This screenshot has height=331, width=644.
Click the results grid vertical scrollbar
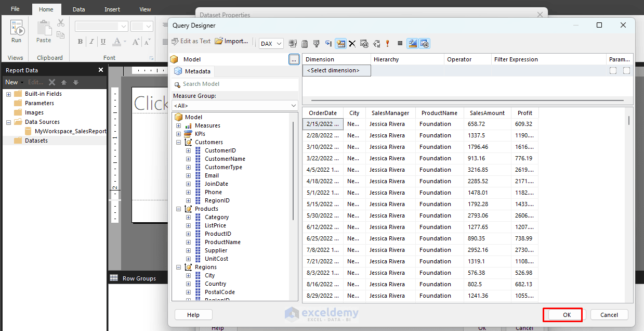[x=629, y=120]
